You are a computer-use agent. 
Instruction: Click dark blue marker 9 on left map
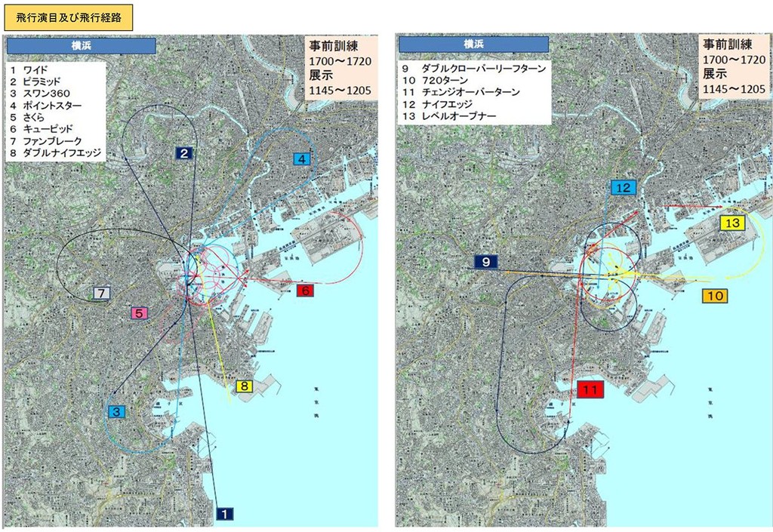tap(484, 263)
